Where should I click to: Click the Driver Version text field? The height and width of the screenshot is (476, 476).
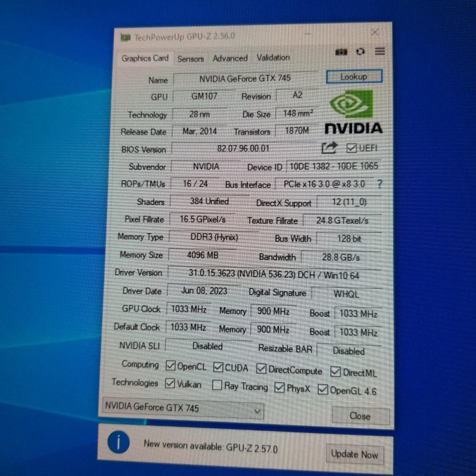(273, 275)
